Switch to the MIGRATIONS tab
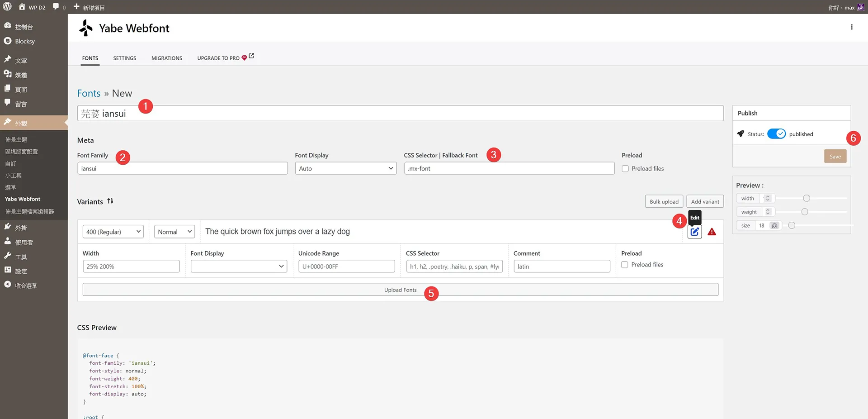 [x=167, y=58]
